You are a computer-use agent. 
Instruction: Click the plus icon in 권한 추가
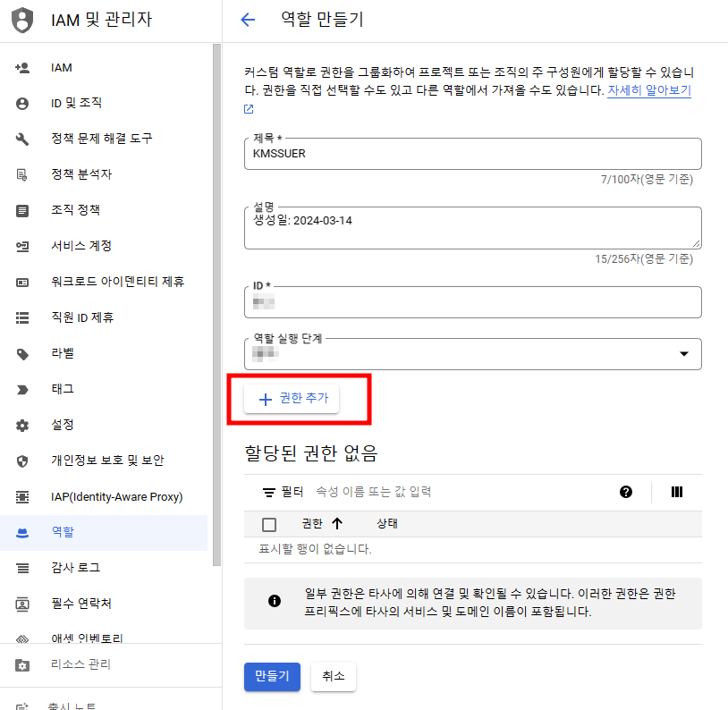coord(265,399)
